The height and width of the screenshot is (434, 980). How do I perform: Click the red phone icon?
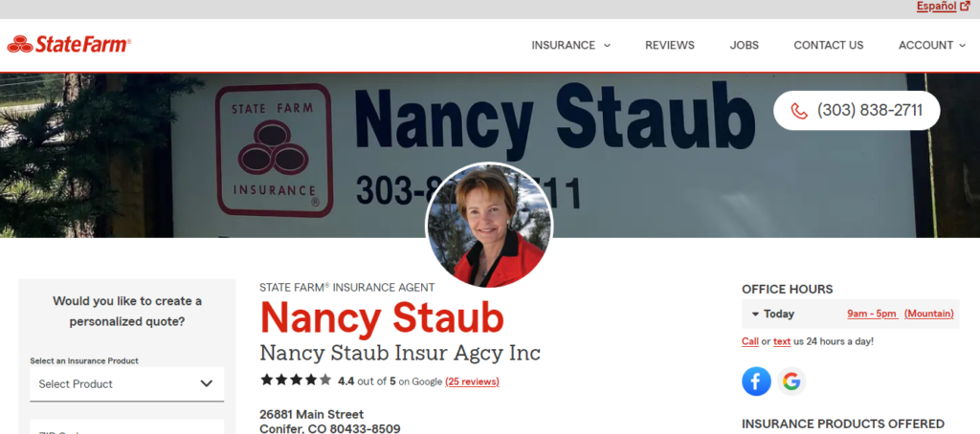coord(799,111)
